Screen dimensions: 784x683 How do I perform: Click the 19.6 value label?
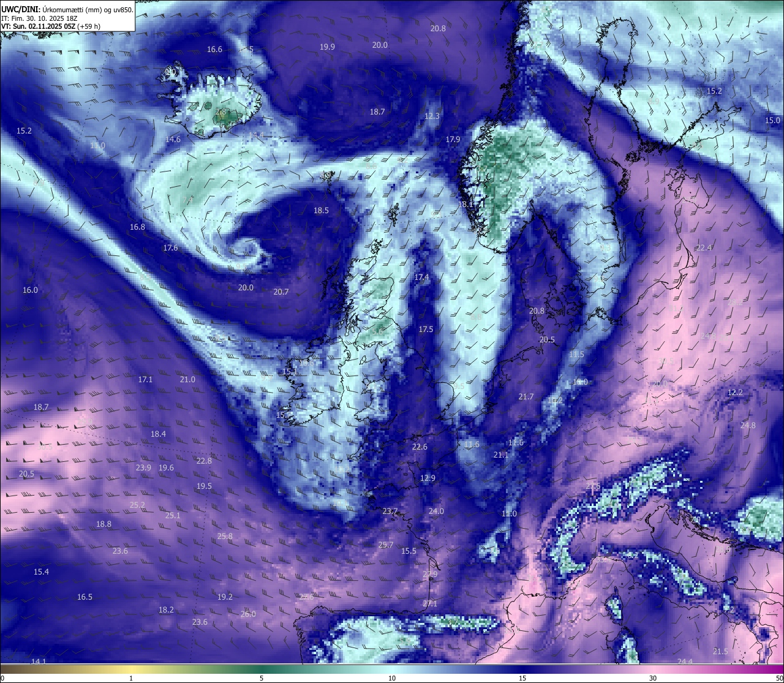(166, 467)
